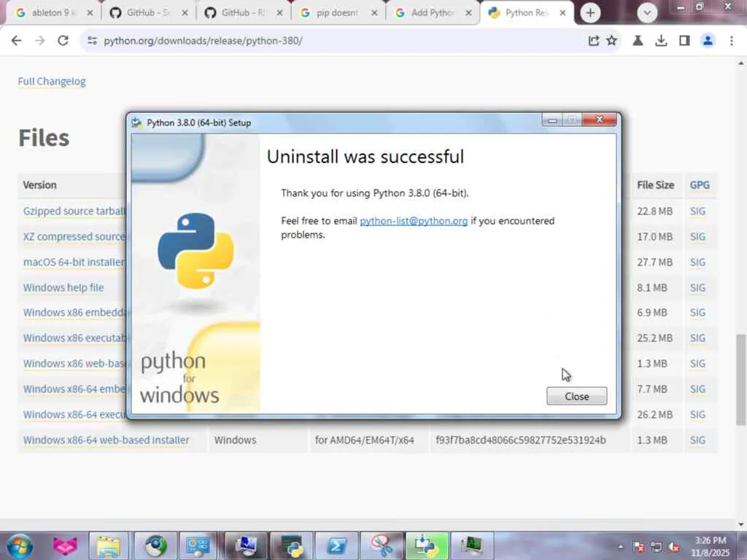Open Control Panel taskbar icon
The image size is (747, 560).
click(198, 545)
